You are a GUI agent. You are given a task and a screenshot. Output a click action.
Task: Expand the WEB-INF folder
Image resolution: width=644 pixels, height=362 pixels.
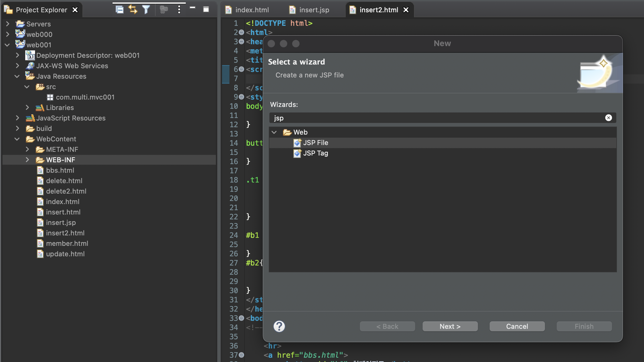pyautogui.click(x=27, y=160)
